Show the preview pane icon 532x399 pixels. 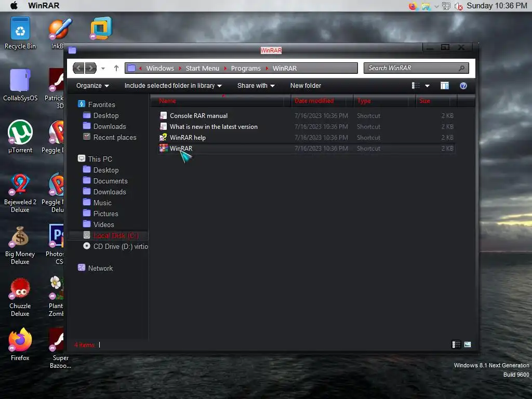coord(445,86)
